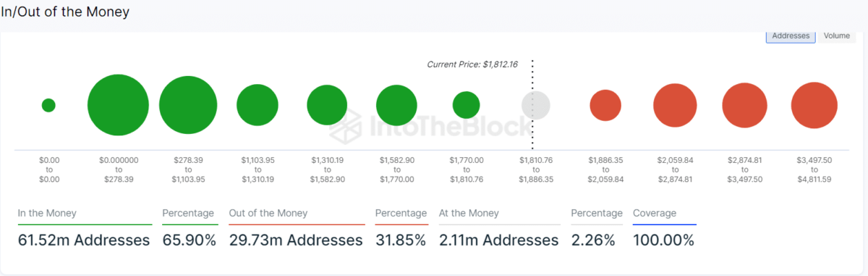Click the In/Out of the Money heading
Image resolution: width=868 pixels, height=276 pixels.
coord(65,12)
